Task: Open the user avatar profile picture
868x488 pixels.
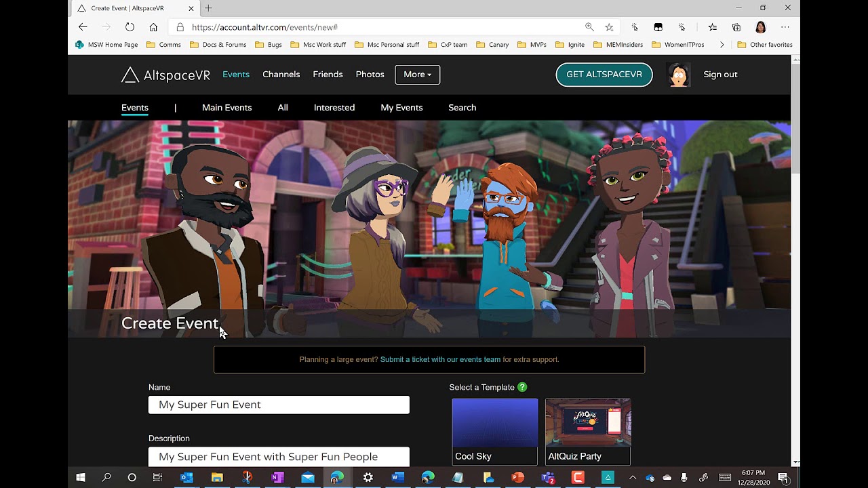Action: point(678,75)
